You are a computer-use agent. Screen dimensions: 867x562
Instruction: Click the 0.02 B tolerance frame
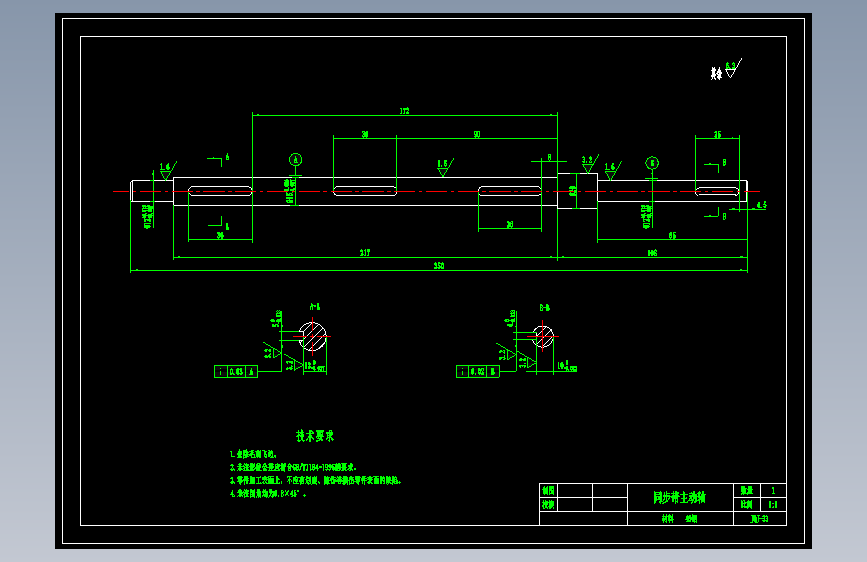[x=478, y=372]
